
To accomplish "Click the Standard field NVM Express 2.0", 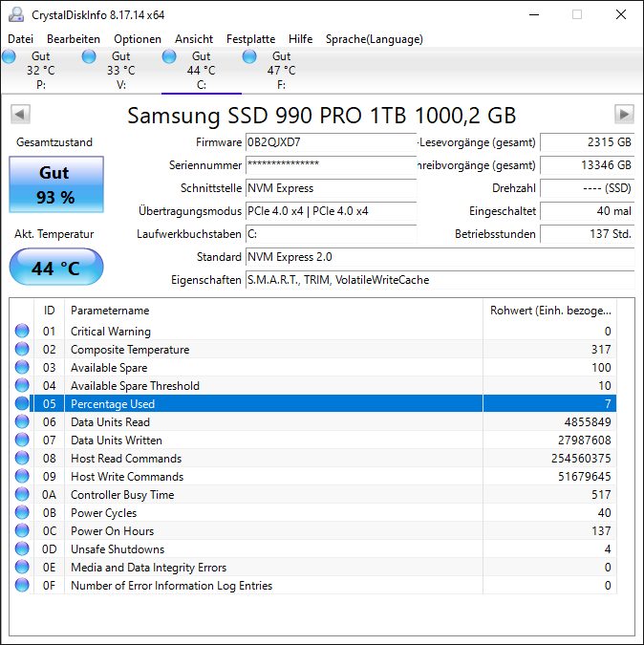I will 440,257.
